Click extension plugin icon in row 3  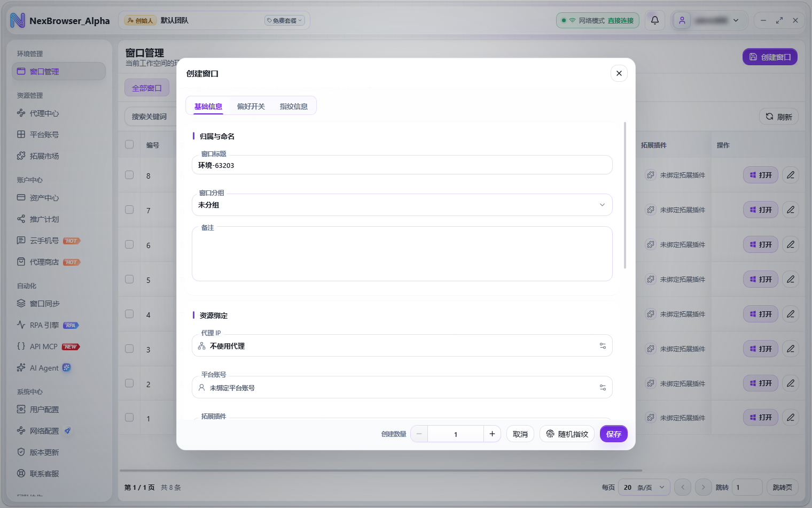click(651, 349)
